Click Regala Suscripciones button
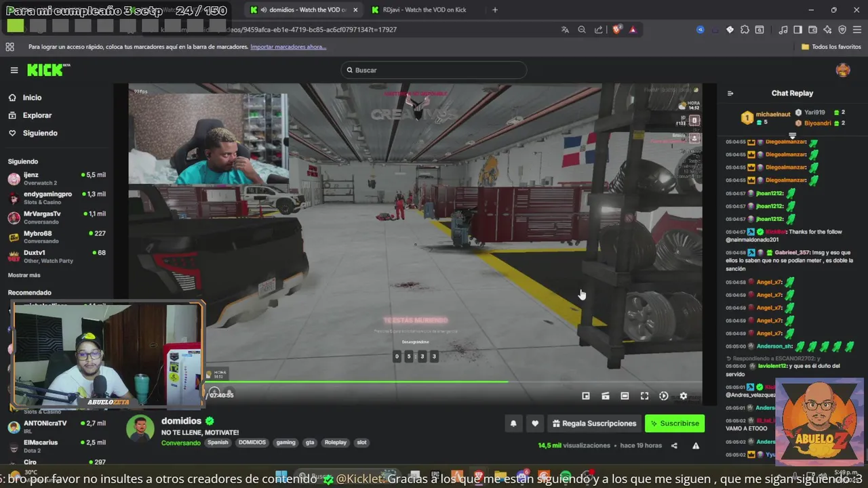This screenshot has width=868, height=488. 594,424
